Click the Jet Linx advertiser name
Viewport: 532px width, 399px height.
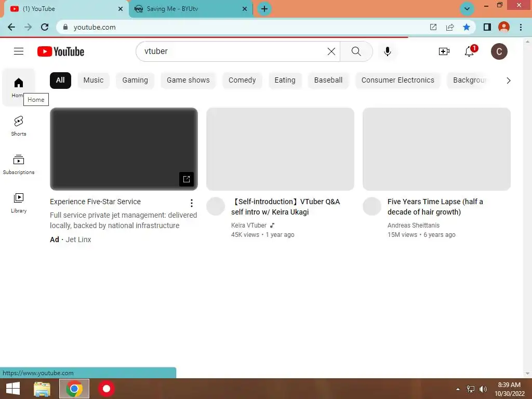coord(78,240)
